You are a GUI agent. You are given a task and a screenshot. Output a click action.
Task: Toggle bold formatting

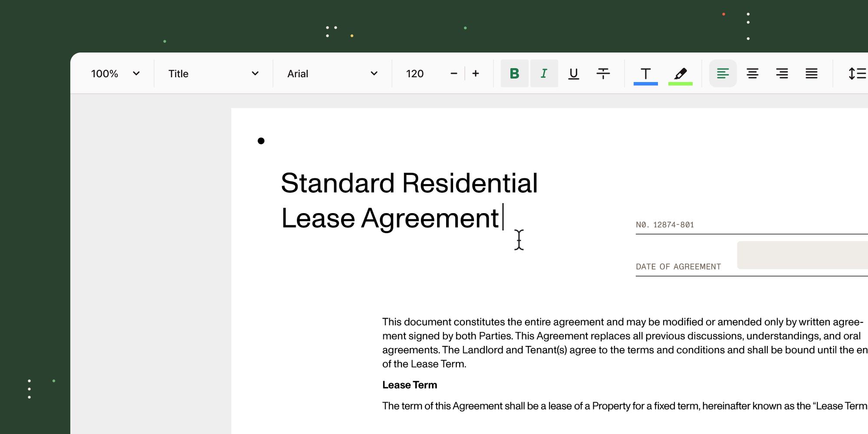point(514,73)
